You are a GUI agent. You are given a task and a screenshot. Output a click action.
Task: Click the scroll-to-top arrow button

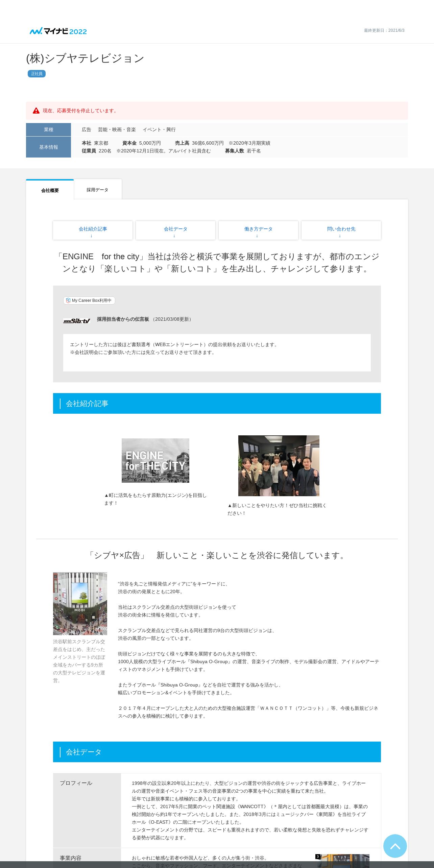click(395, 846)
